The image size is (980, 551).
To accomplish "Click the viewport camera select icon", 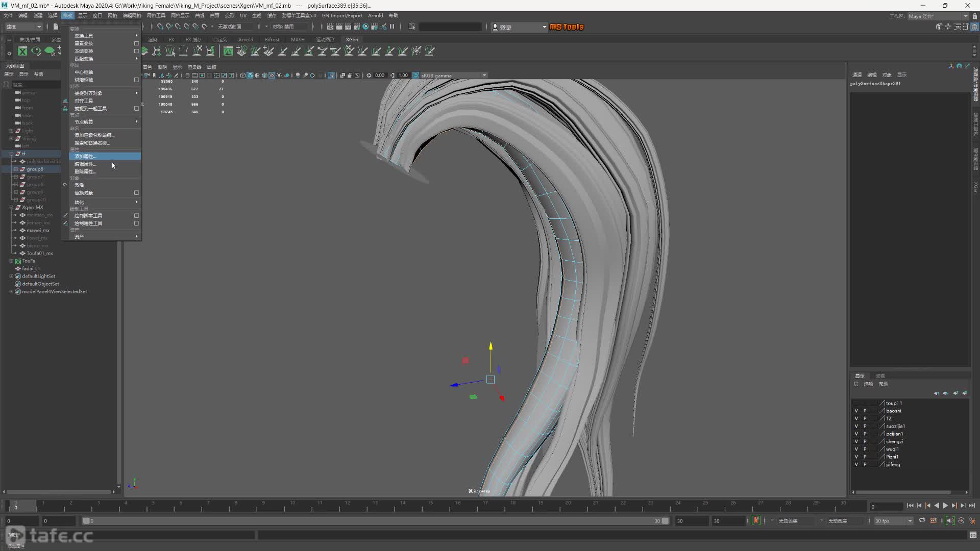I will point(147,76).
